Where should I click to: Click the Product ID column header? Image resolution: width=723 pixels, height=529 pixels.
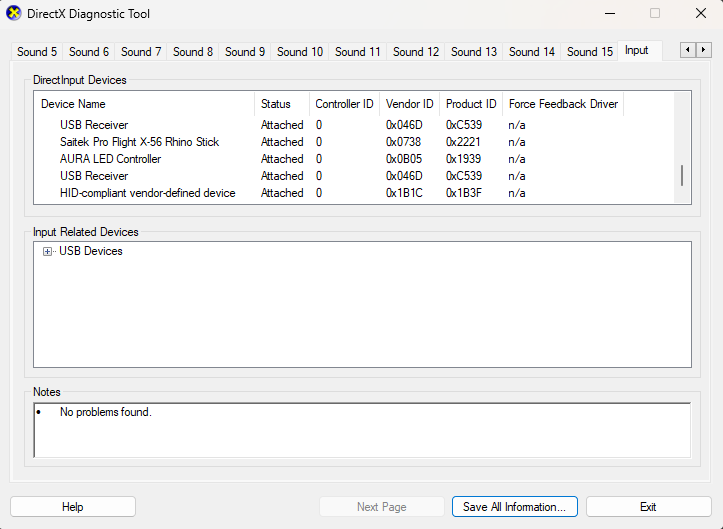(x=471, y=104)
